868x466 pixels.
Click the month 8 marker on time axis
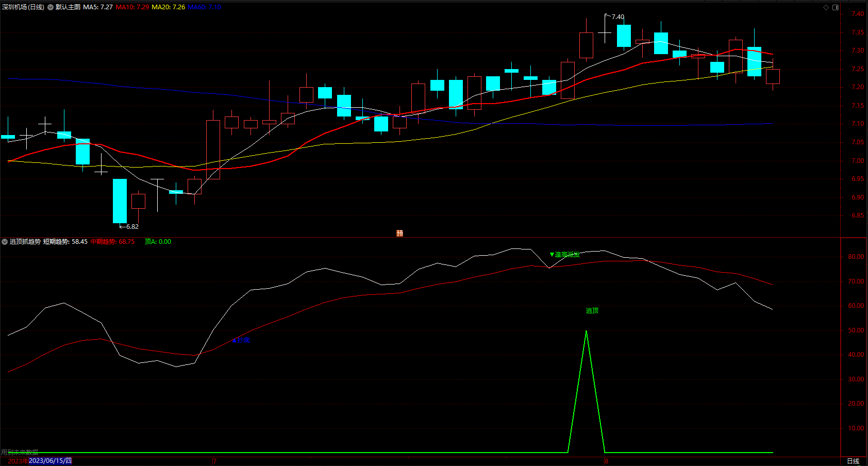point(606,461)
